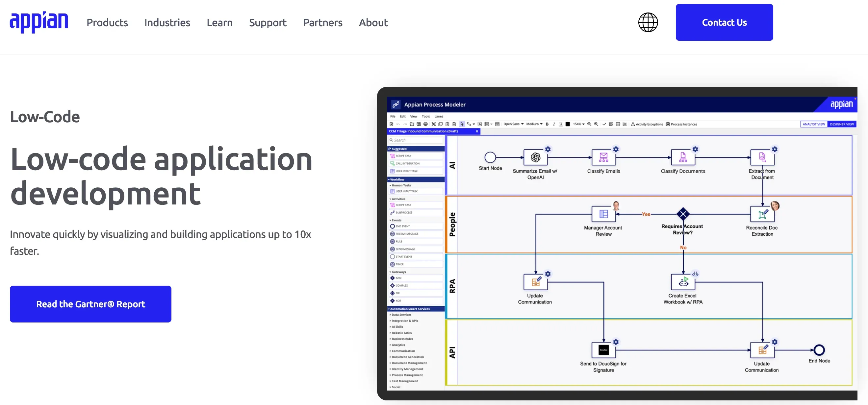Click the Requires Account Review gateway diamond
Image resolution: width=868 pixels, height=405 pixels.
coord(683,214)
